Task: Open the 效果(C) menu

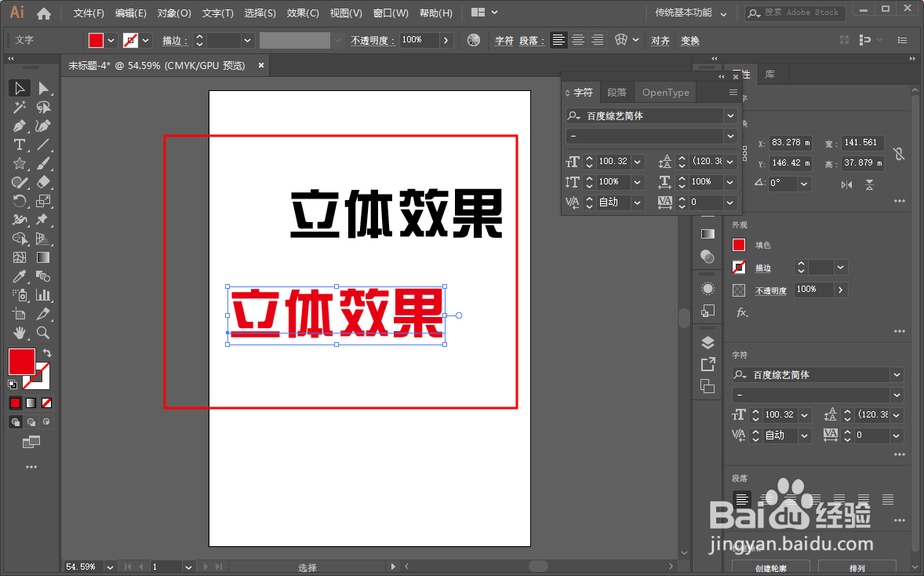Action: 303,13
